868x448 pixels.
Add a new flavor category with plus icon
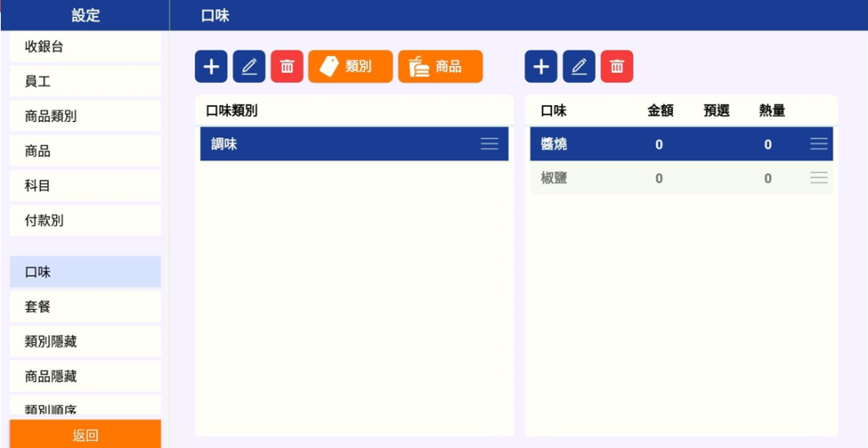(211, 66)
